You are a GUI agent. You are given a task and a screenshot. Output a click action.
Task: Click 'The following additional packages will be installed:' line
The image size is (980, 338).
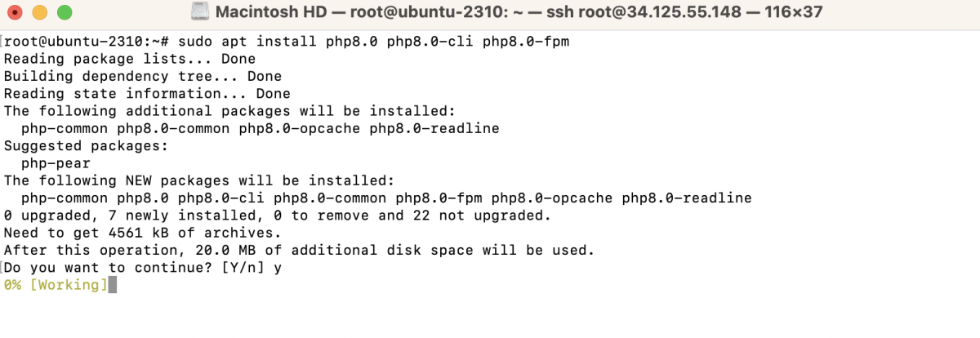(229, 111)
